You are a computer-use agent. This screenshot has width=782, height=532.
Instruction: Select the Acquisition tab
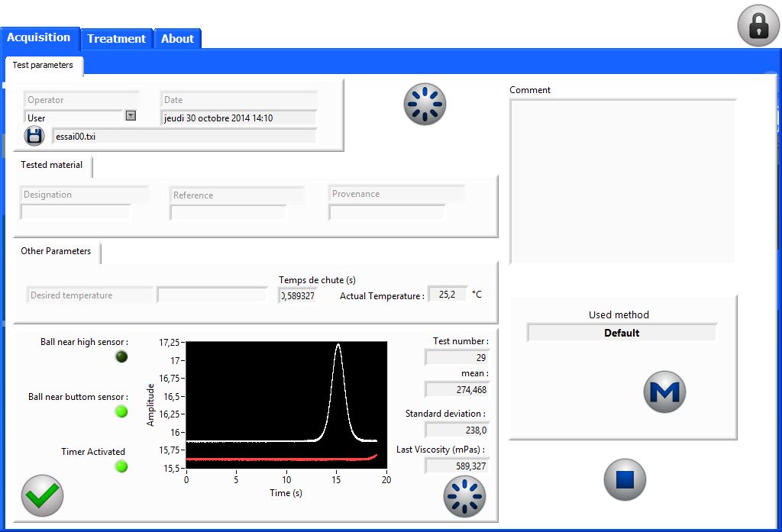40,37
